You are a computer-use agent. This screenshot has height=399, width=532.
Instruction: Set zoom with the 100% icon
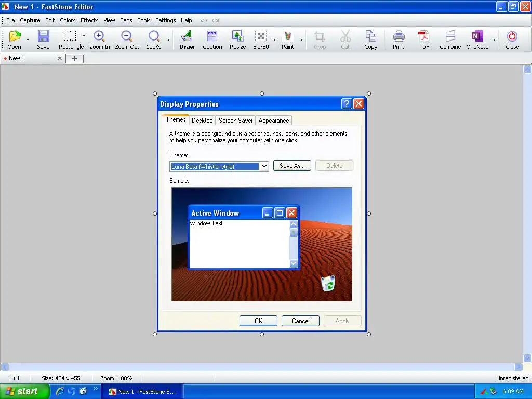tap(154, 39)
